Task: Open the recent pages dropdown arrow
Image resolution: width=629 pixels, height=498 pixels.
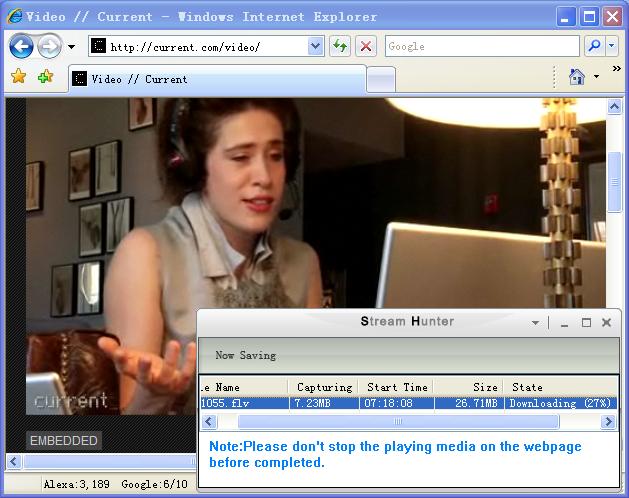Action: (71, 47)
